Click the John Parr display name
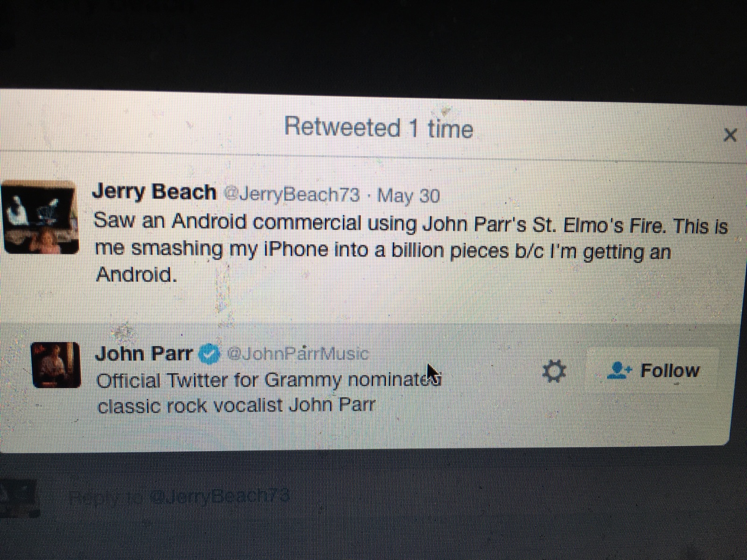This screenshot has width=747, height=560. coord(143,354)
